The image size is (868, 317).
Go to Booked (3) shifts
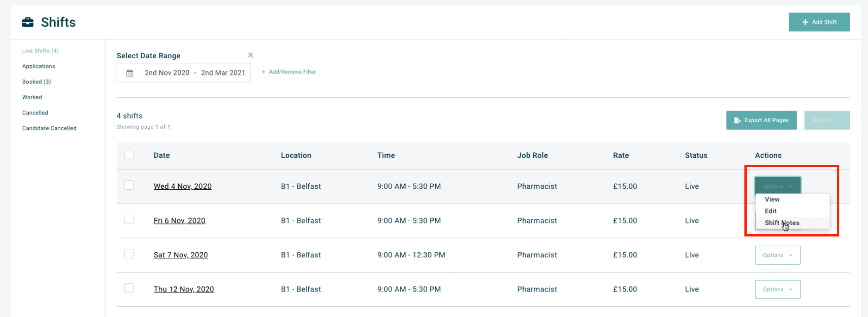[x=37, y=82]
